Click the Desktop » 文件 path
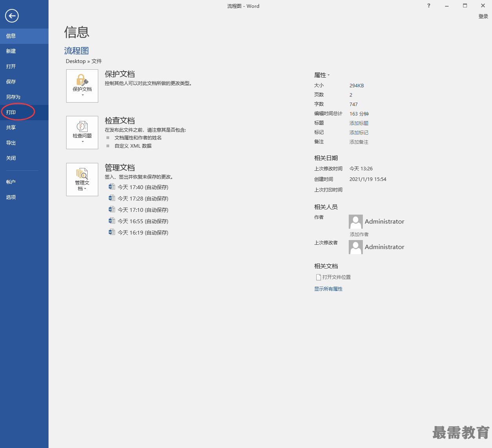 pos(84,61)
